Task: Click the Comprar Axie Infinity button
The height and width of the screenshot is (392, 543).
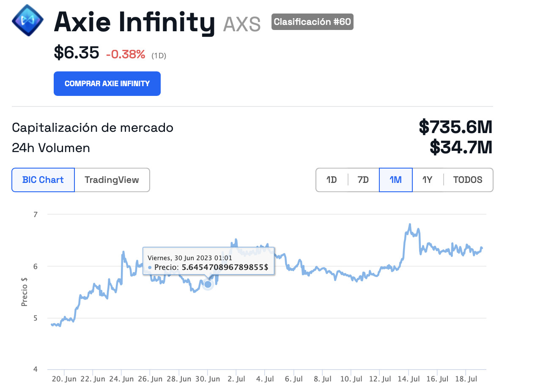Action: click(x=107, y=84)
